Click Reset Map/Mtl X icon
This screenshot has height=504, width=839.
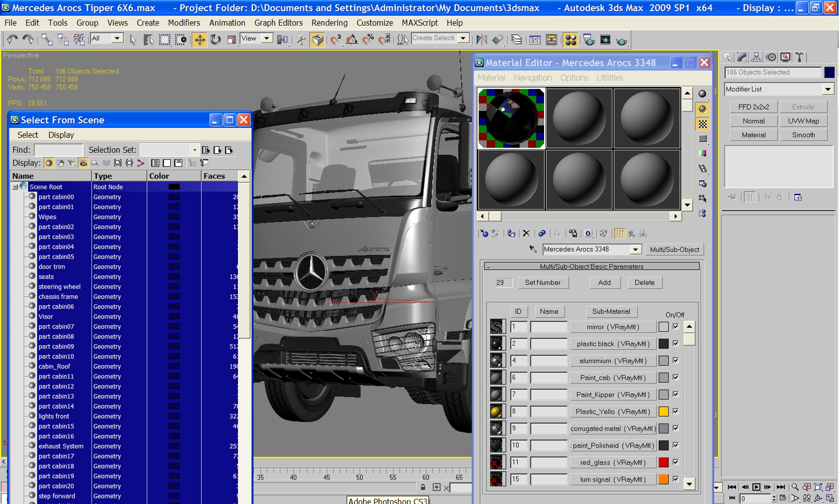[526, 233]
